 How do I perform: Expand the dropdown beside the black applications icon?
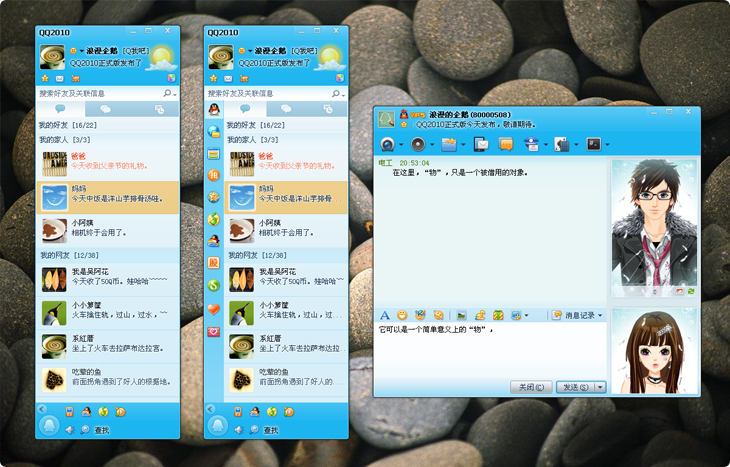[x=607, y=145]
